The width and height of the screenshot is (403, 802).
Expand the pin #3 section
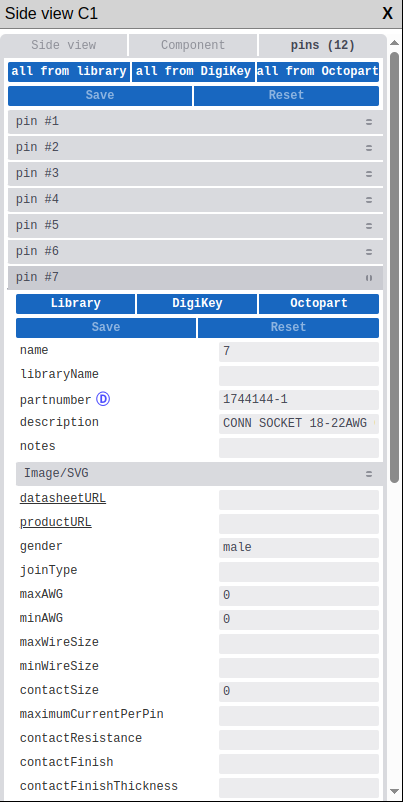[x=195, y=174]
